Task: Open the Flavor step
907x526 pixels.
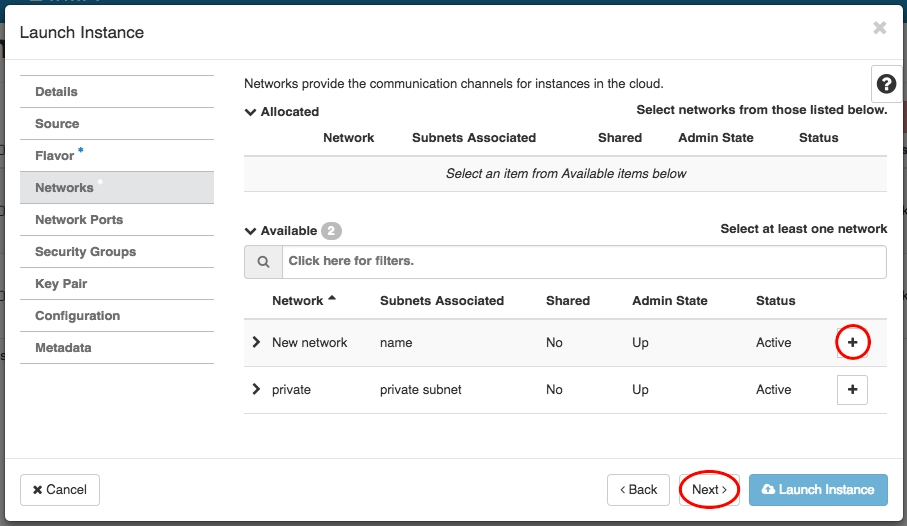Action: tap(117, 155)
